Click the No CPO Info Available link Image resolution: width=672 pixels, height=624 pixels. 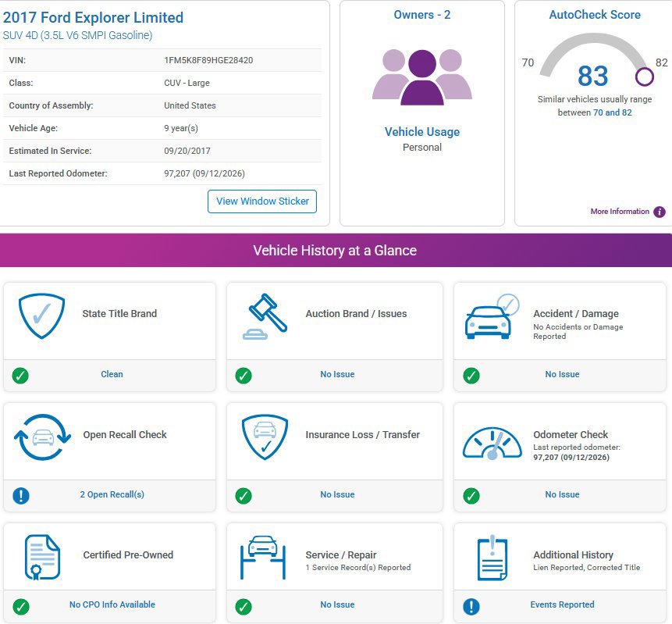(x=112, y=604)
